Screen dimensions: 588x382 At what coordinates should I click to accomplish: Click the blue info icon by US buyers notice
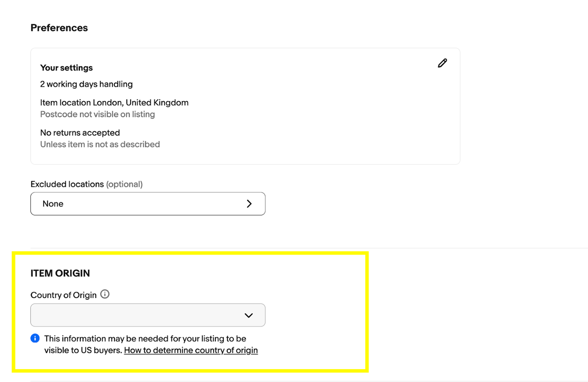tap(35, 338)
